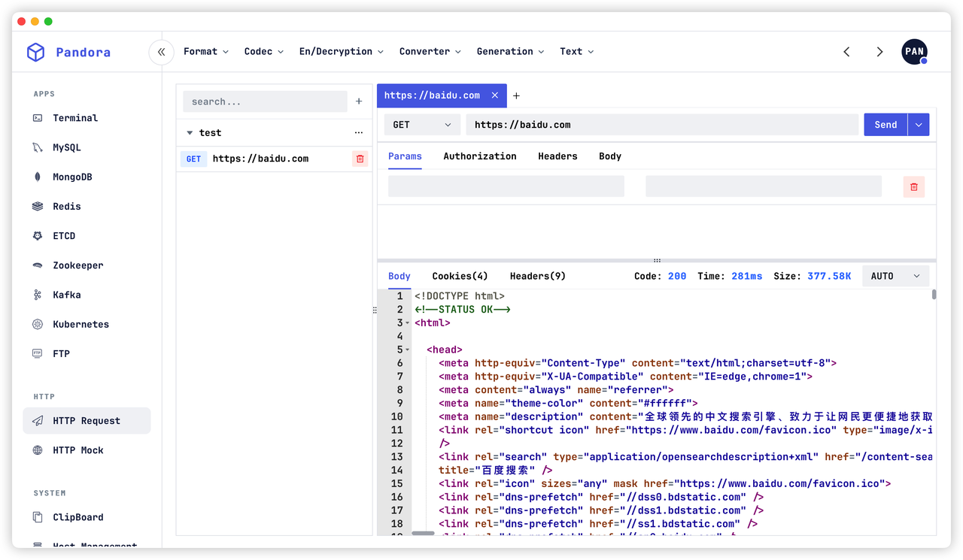Click the Kafka nodes icon
963x560 pixels.
click(38, 295)
